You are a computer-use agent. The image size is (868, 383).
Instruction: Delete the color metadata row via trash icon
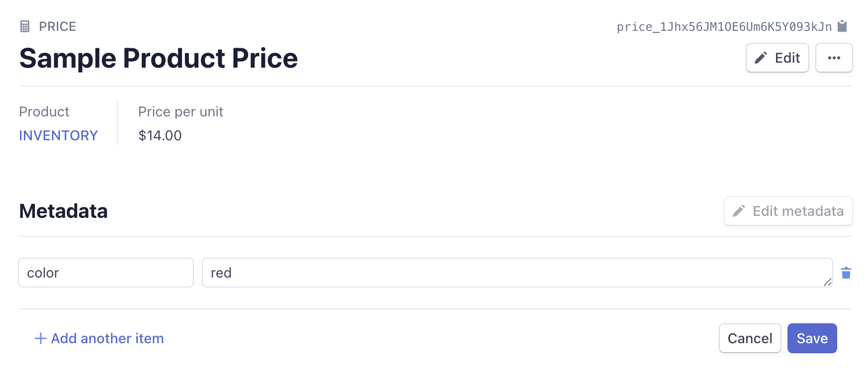click(846, 273)
